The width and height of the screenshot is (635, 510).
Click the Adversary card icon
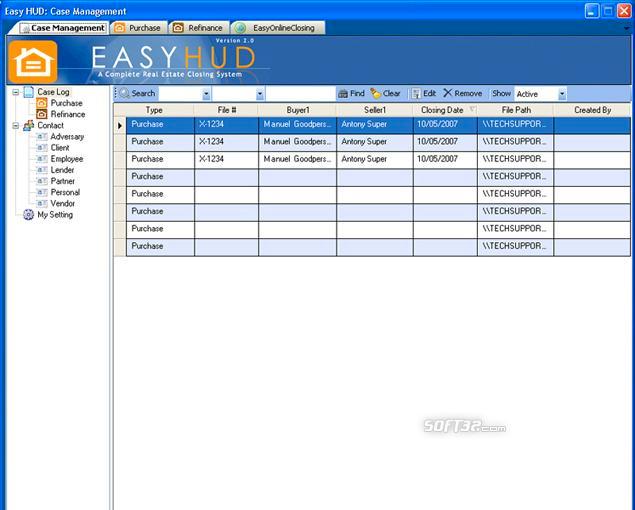click(x=42, y=137)
